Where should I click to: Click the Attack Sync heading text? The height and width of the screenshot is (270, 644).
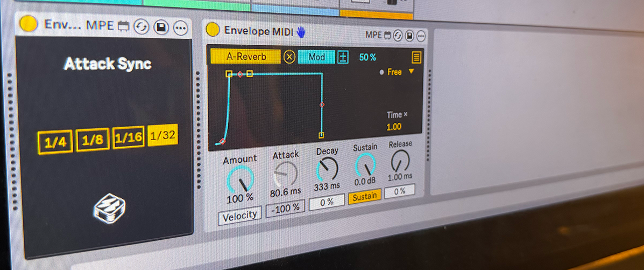click(108, 64)
